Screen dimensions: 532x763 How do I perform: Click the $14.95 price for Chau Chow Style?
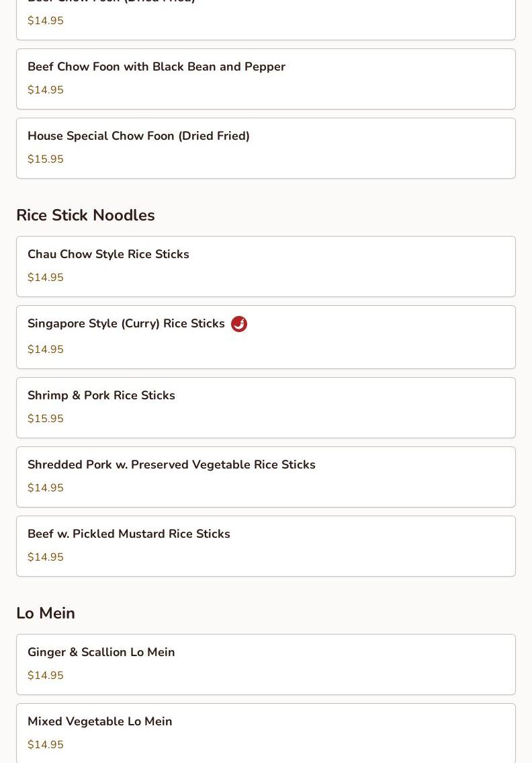(46, 278)
